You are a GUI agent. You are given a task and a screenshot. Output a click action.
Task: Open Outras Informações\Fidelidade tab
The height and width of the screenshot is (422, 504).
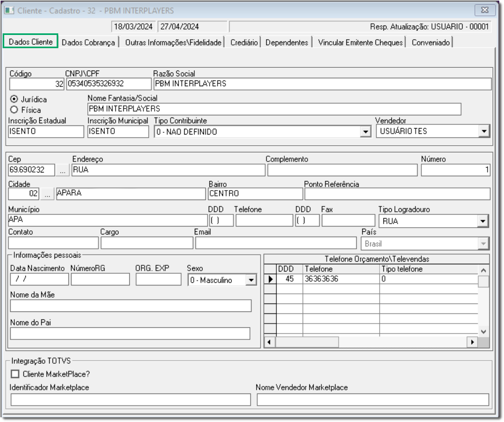pos(173,42)
